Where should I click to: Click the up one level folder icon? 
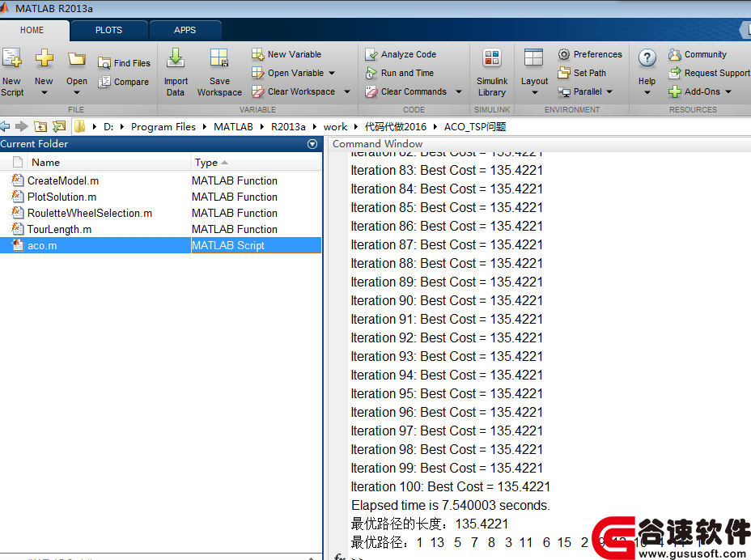[40, 126]
